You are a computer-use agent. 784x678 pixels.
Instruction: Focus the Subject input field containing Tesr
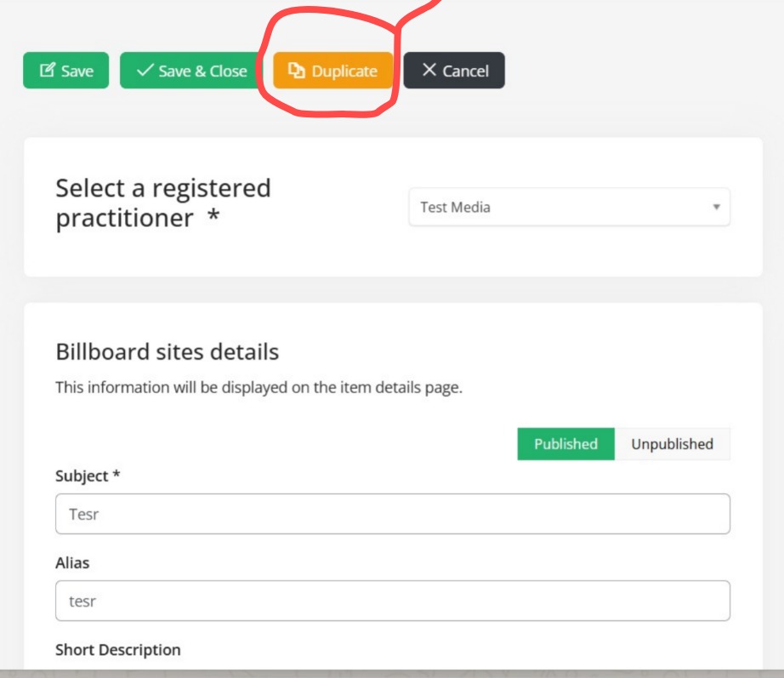pyautogui.click(x=392, y=514)
